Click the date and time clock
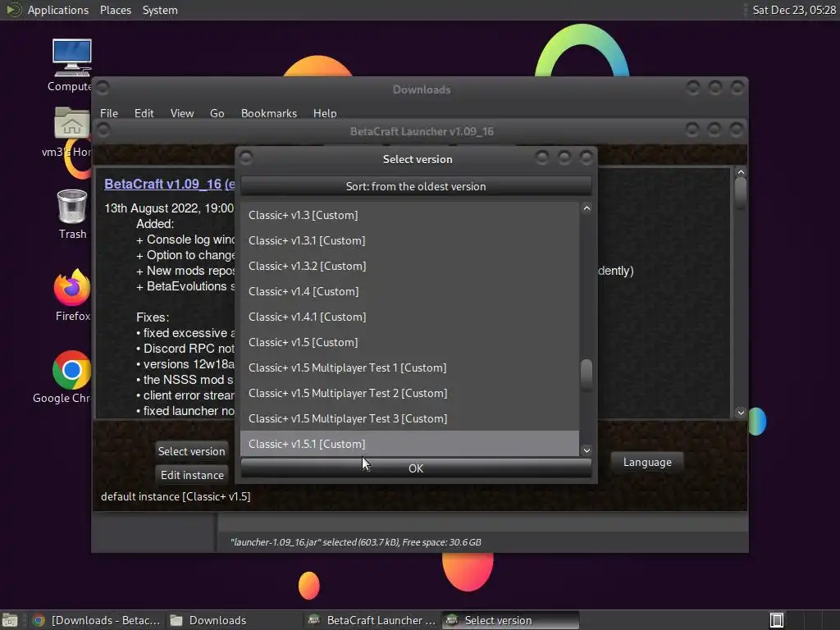 point(794,10)
